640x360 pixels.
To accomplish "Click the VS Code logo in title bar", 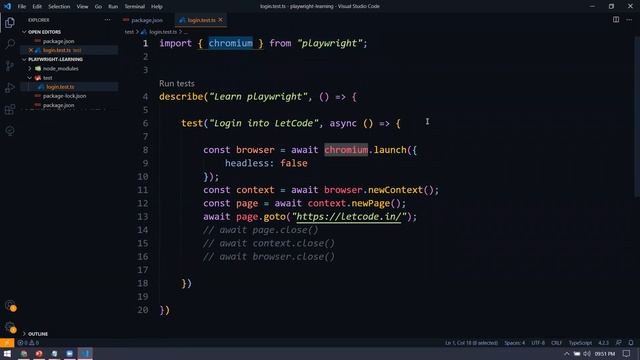I will 7,6.
